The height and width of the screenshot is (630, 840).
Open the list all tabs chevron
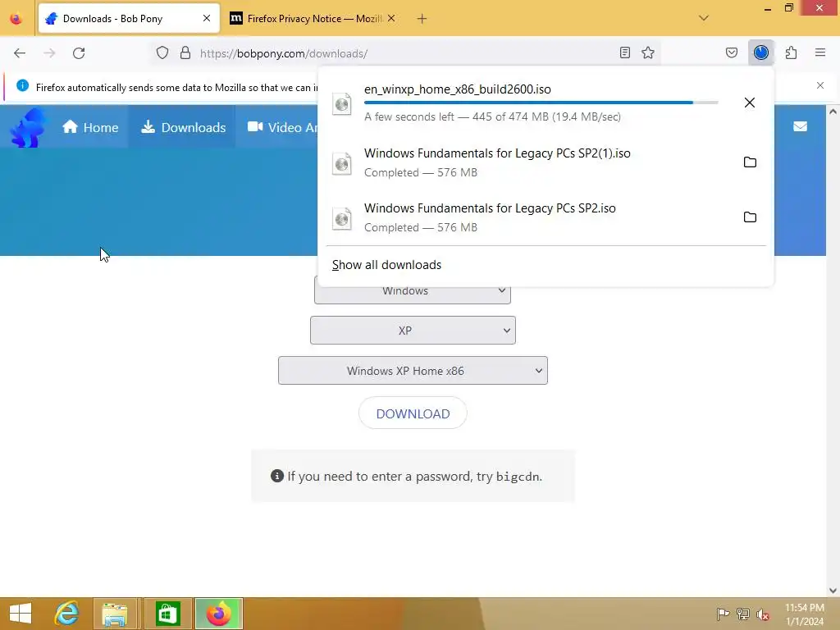pyautogui.click(x=704, y=18)
